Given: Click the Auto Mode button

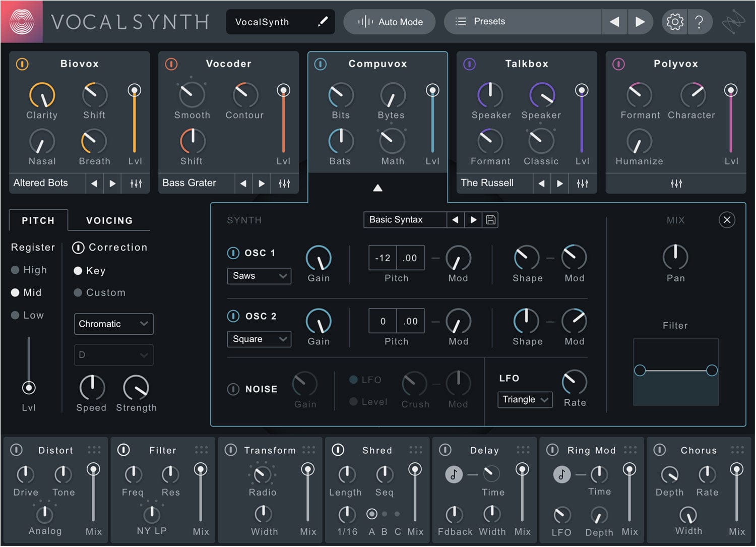Looking at the screenshot, I should [x=390, y=22].
